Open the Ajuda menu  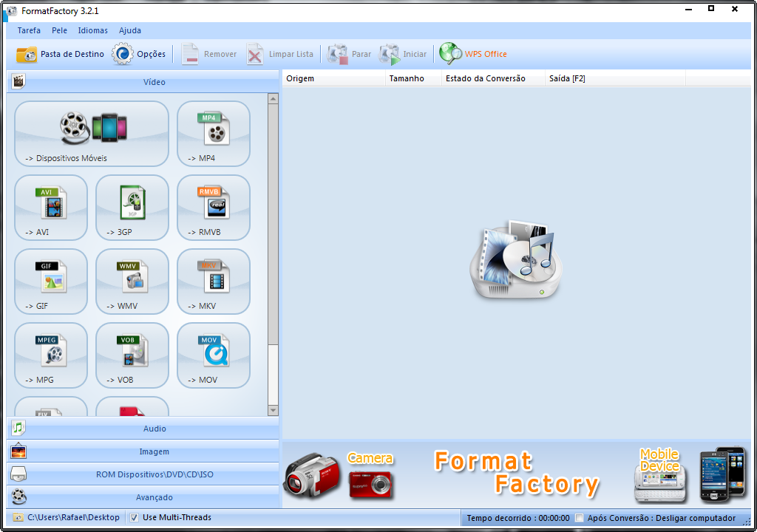point(130,30)
